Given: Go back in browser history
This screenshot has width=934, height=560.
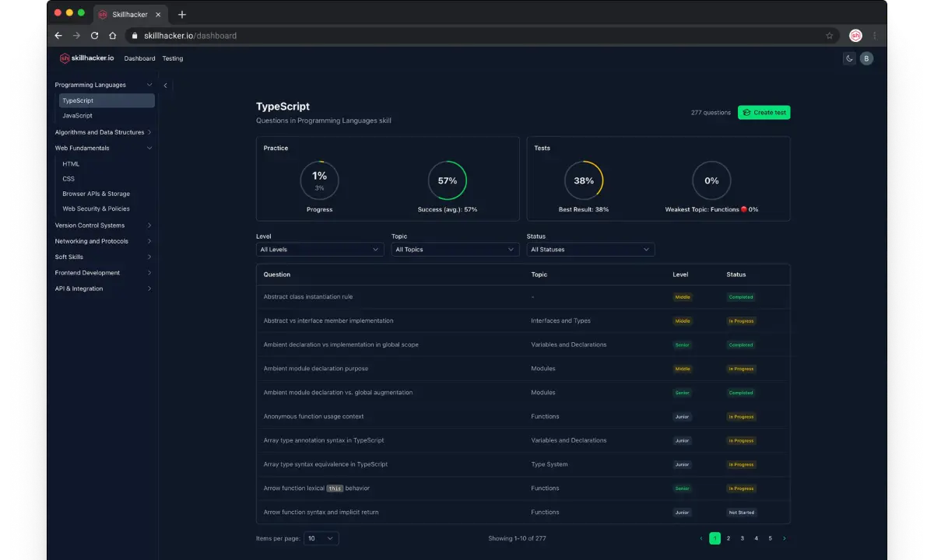Looking at the screenshot, I should 58,36.
